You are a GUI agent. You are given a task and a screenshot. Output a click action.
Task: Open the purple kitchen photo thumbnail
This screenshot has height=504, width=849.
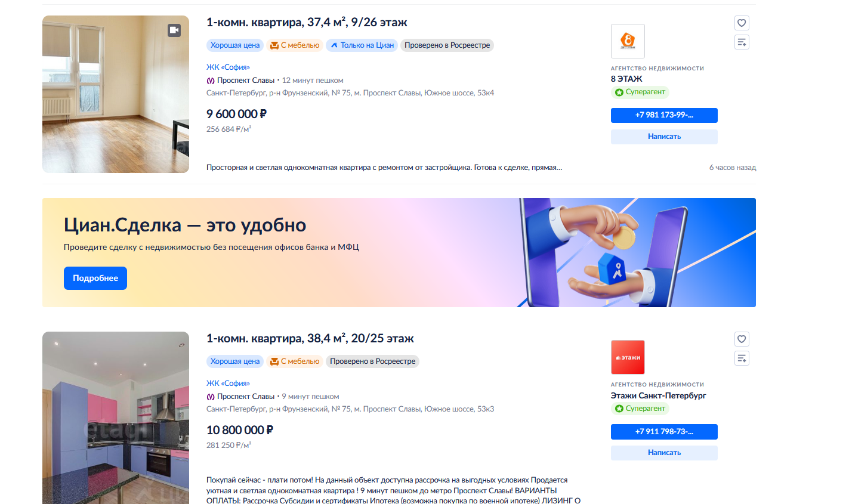click(116, 418)
